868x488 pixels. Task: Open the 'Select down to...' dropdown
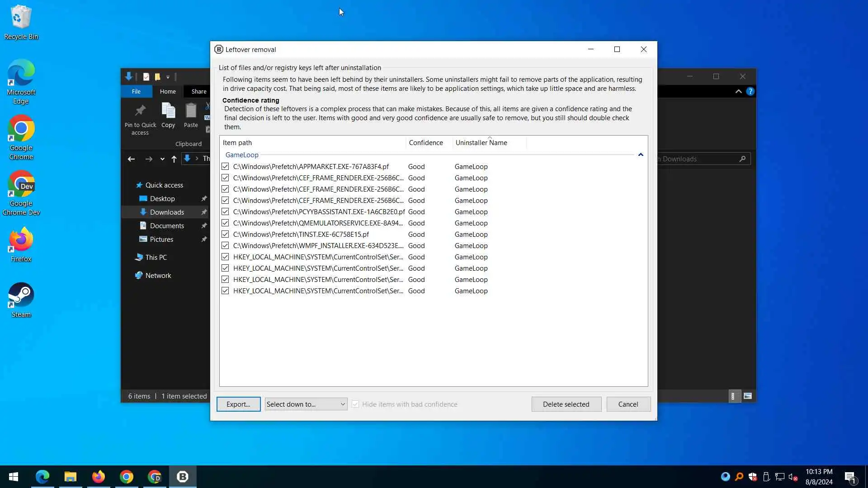coord(306,404)
